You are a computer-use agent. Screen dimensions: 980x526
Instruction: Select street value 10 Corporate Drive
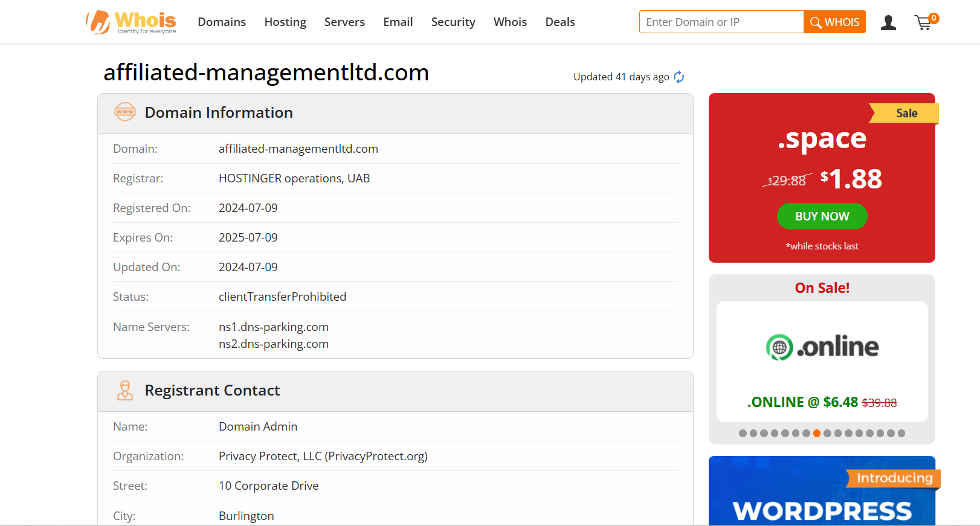(269, 486)
